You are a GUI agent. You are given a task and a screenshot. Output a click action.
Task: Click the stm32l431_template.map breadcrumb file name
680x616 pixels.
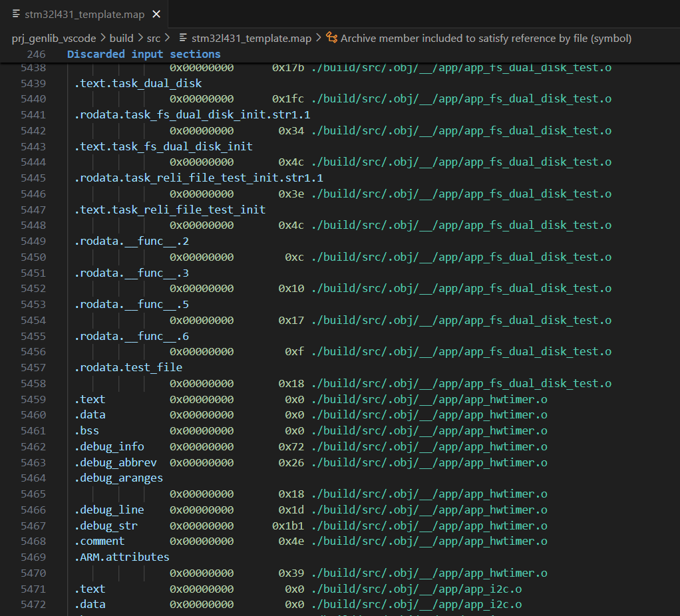tap(251, 39)
